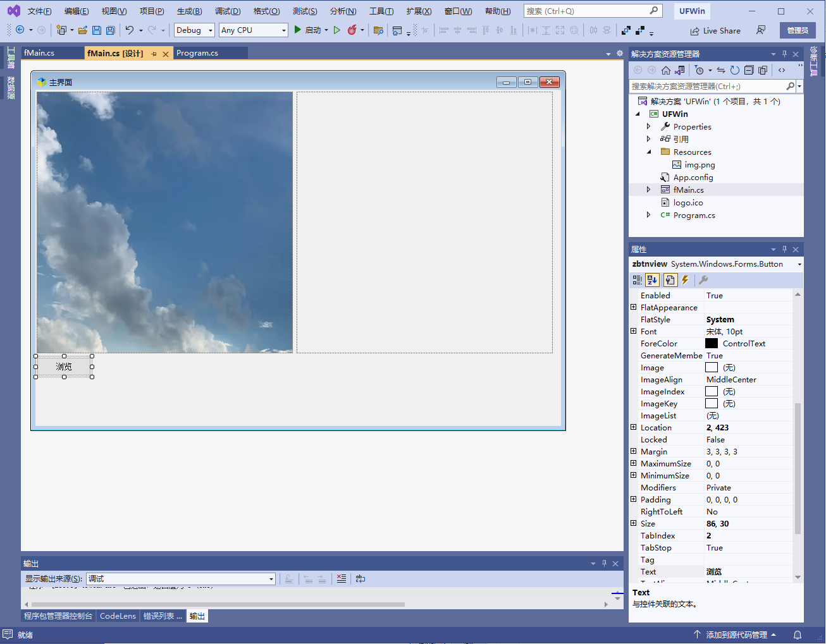Open the 文件(F) menu
Viewport: 826px width, 644px height.
[40, 11]
